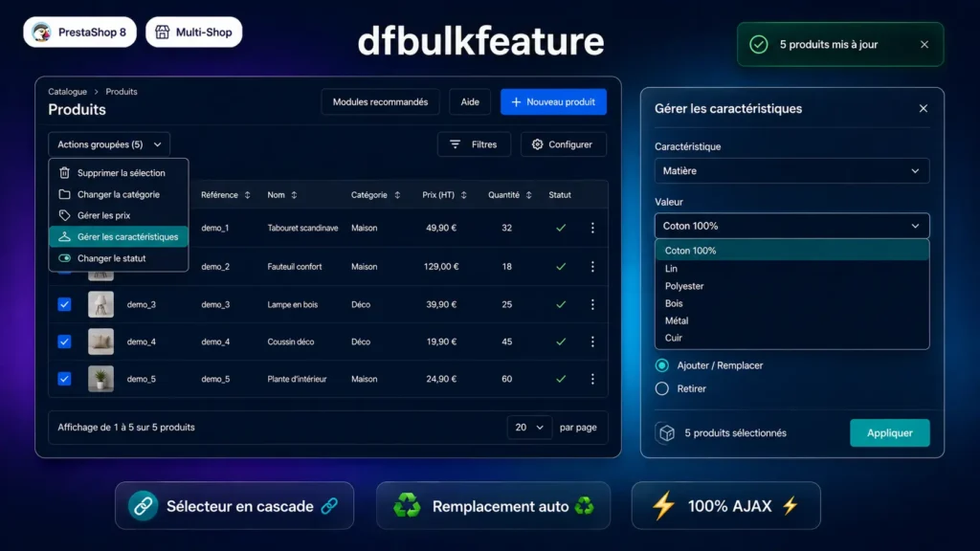Sort by Prix (HT) column arrows
This screenshot has height=551, width=980.
pyautogui.click(x=464, y=195)
